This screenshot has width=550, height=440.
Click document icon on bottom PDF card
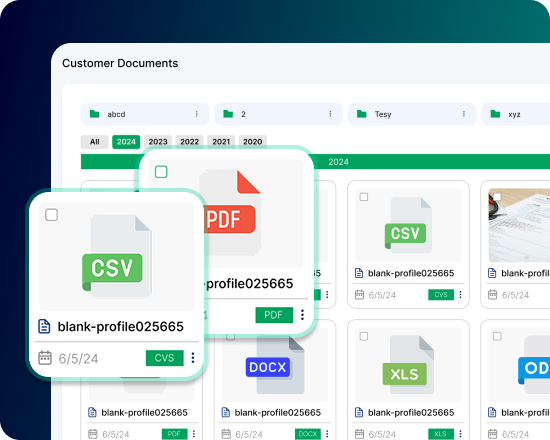pos(92,412)
